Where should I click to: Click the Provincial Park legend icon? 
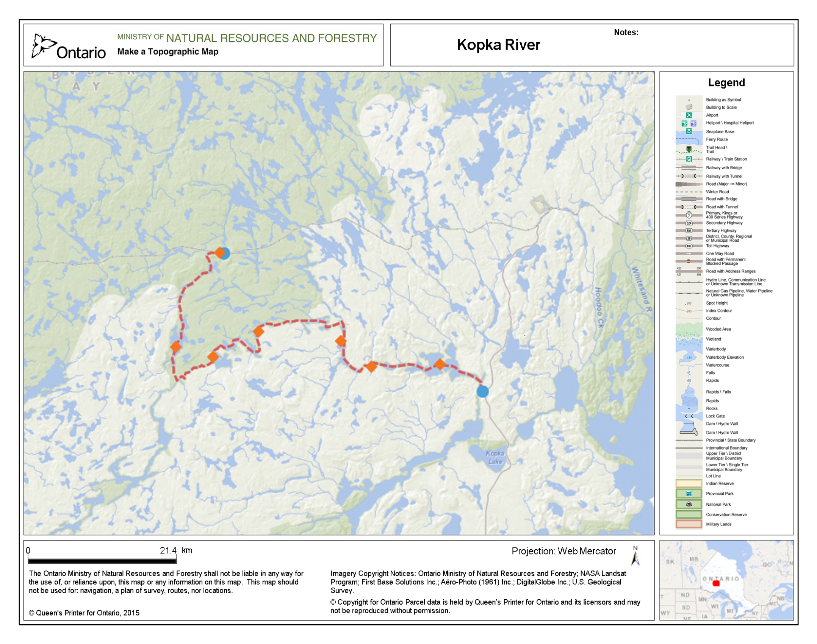coord(689,494)
